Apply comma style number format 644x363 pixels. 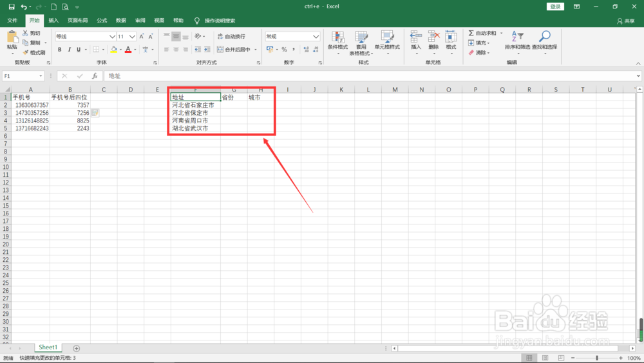point(294,50)
